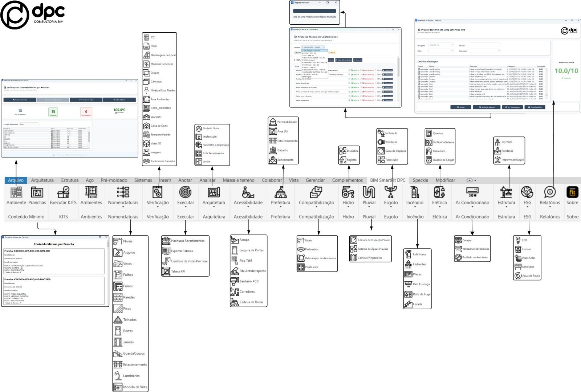Select the Speckle ribbon tab
581x392 pixels.
coord(420,180)
